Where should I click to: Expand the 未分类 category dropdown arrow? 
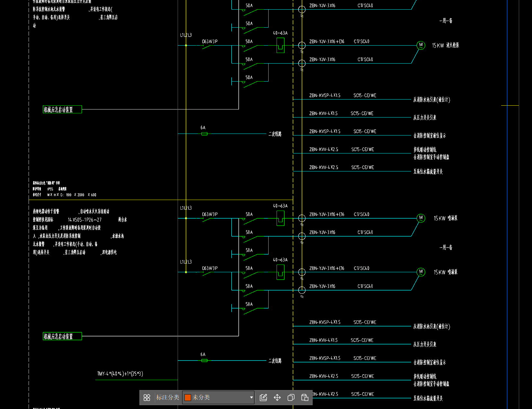[x=251, y=397]
